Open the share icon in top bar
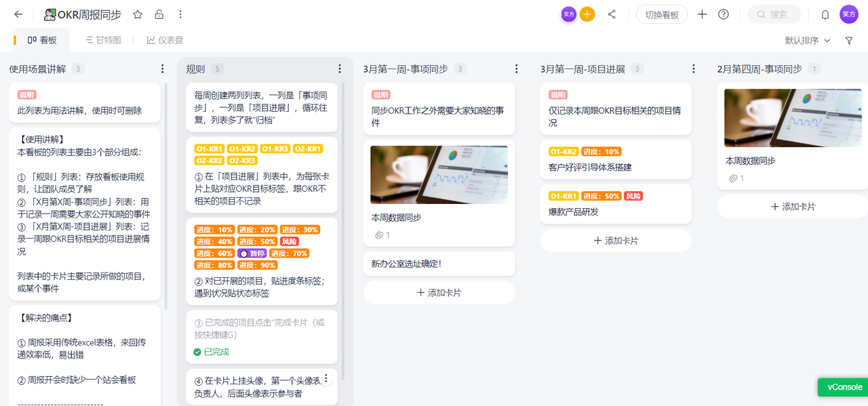The width and height of the screenshot is (868, 406). point(612,14)
